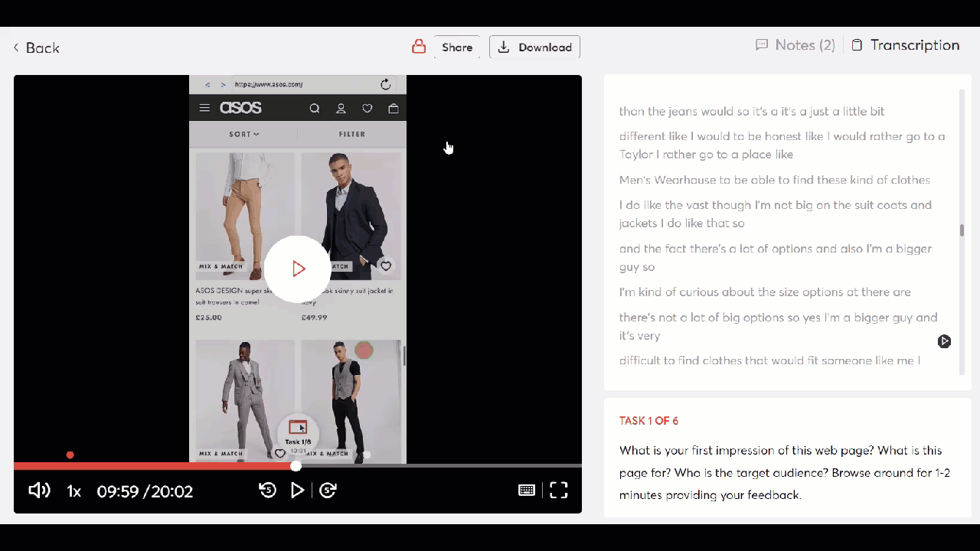Image resolution: width=980 pixels, height=551 pixels.
Task: Click the clipboard icon beside Transcription
Action: coord(857,45)
